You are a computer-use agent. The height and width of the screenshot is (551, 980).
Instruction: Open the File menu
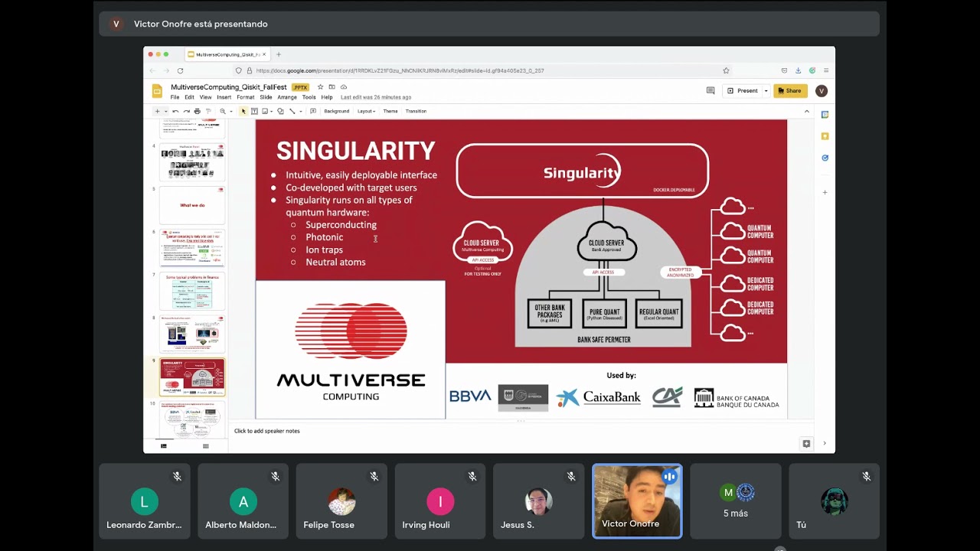(175, 97)
